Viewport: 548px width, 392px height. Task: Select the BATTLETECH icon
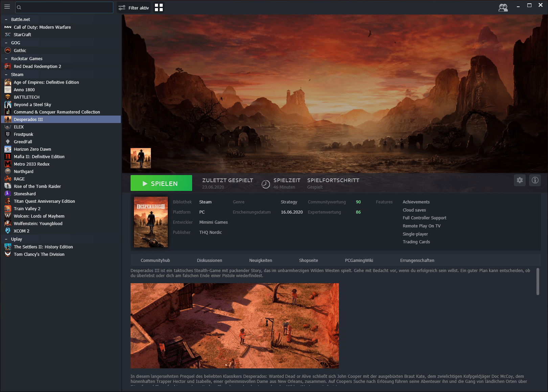[8, 97]
